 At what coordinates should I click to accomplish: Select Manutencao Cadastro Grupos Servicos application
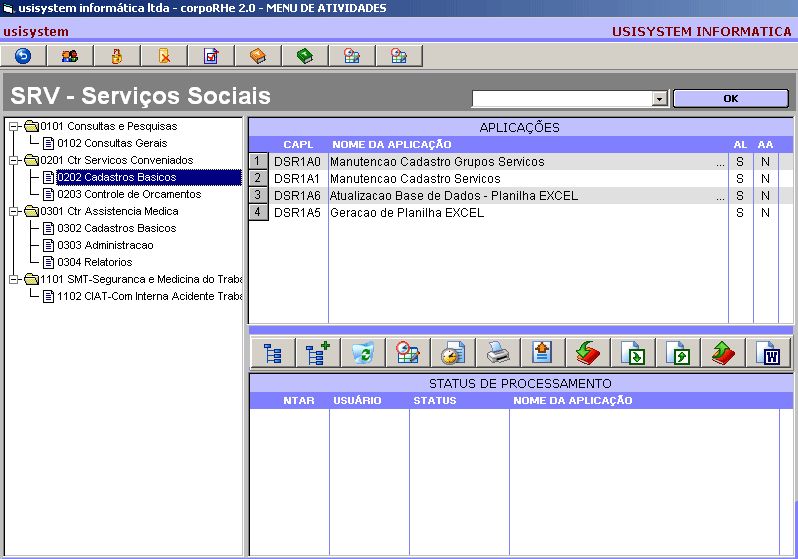pos(437,162)
